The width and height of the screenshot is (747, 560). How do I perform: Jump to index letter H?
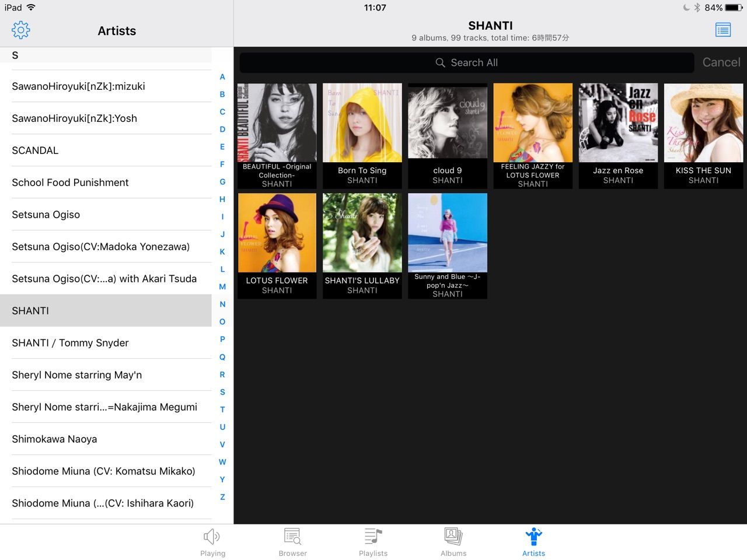coord(222,199)
